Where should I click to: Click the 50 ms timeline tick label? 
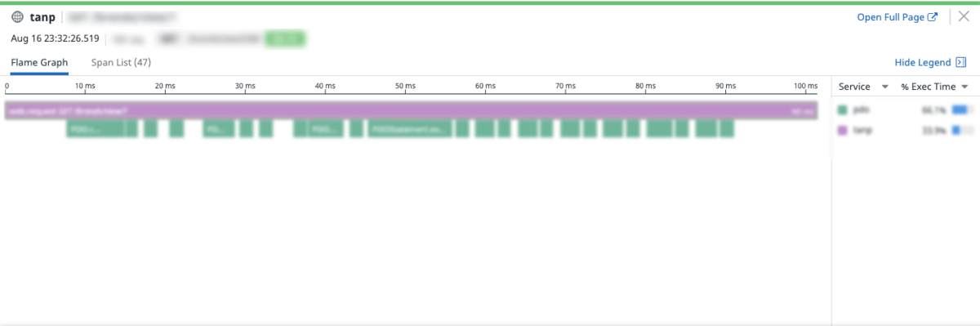coord(404,85)
